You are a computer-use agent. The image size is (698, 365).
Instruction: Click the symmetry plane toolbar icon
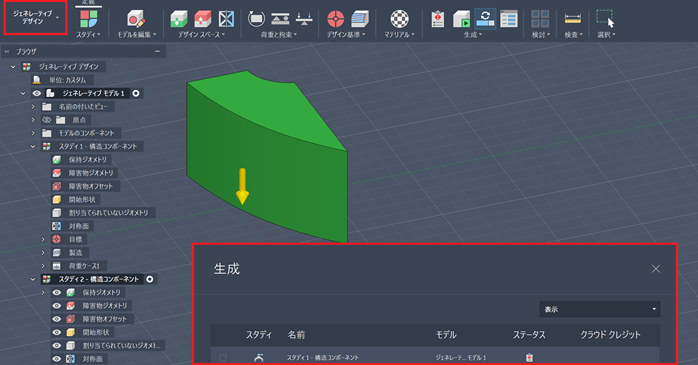click(x=226, y=19)
